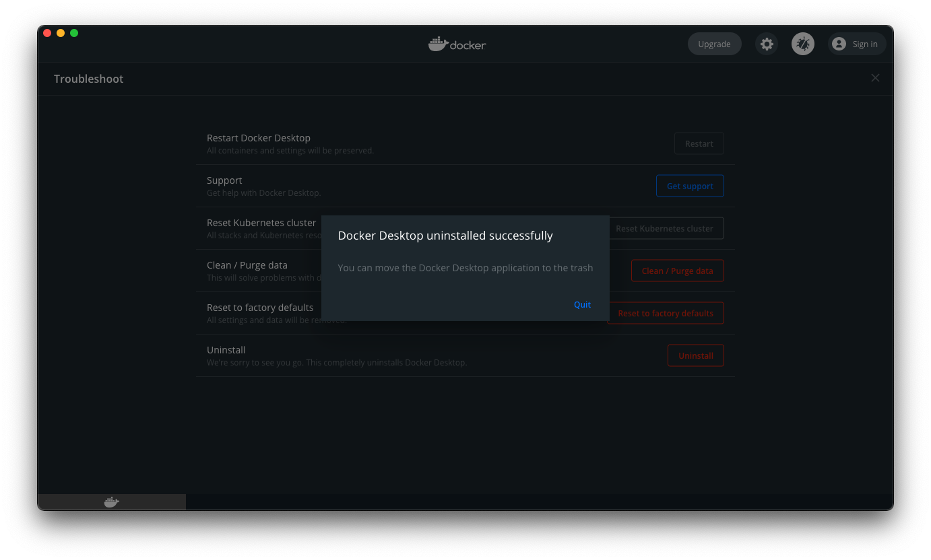Click the Sign in button
This screenshot has height=560, width=931.
pos(857,44)
